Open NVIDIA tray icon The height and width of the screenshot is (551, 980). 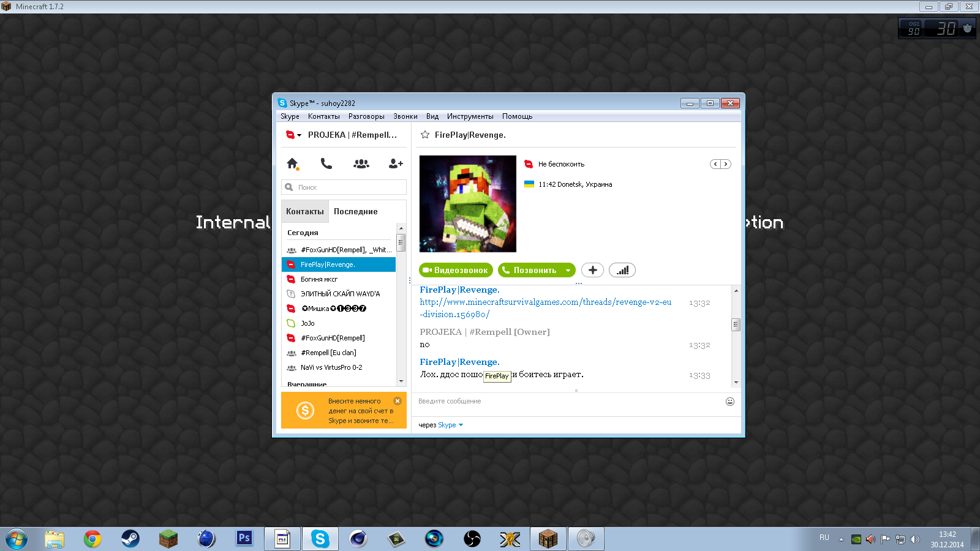(856, 539)
